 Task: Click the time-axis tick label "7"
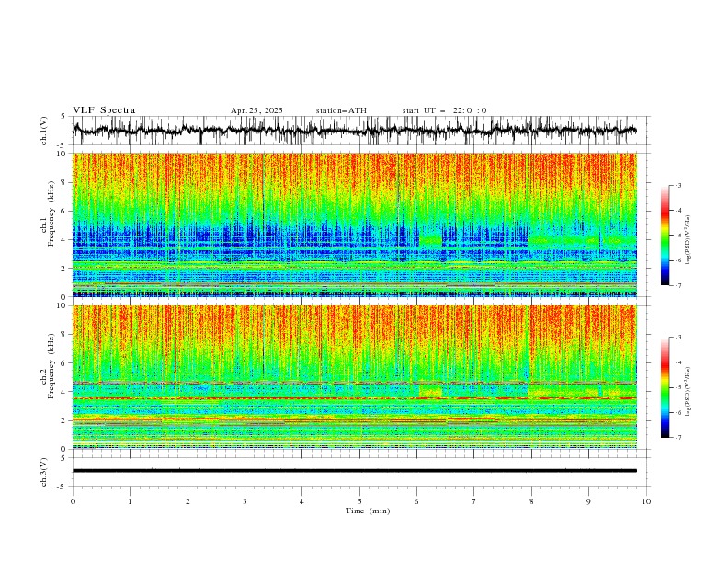(474, 501)
